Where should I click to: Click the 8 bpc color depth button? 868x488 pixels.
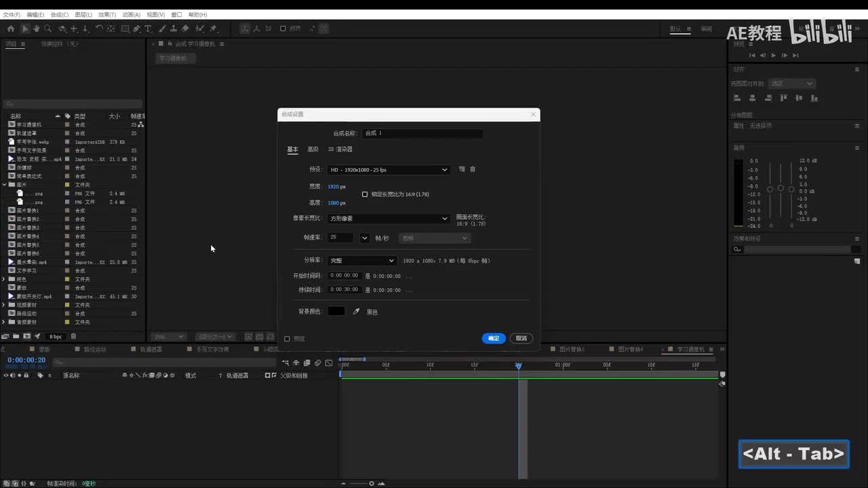pyautogui.click(x=56, y=336)
